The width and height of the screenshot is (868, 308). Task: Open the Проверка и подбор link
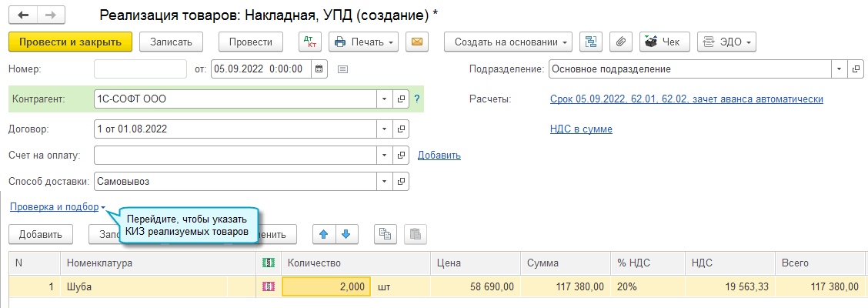(x=54, y=206)
